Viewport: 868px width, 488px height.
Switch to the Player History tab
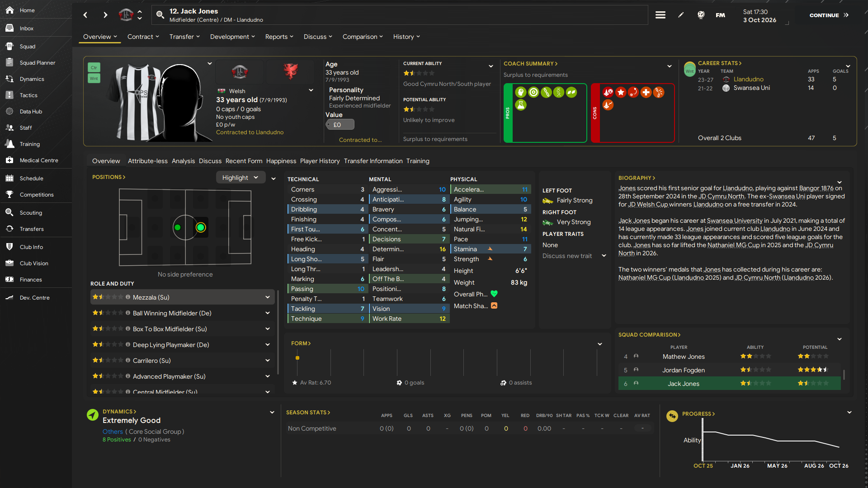(x=320, y=161)
